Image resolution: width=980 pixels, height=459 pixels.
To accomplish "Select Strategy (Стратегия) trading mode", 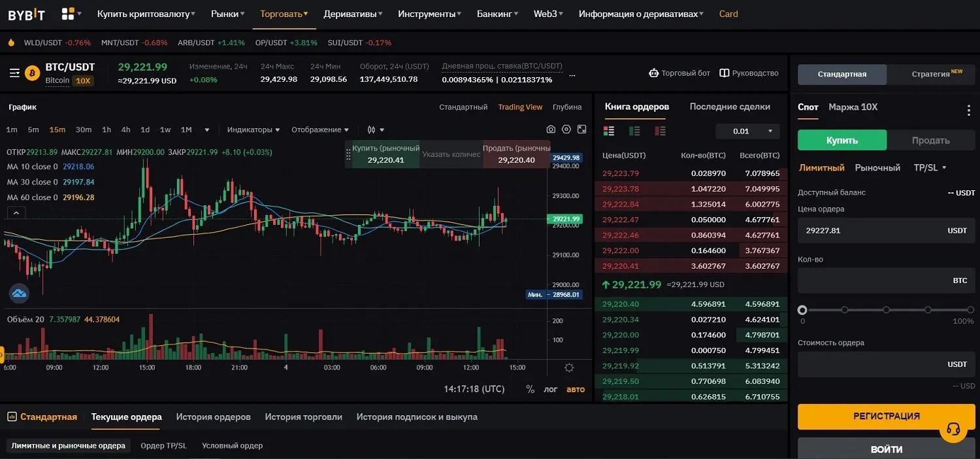I will (931, 74).
